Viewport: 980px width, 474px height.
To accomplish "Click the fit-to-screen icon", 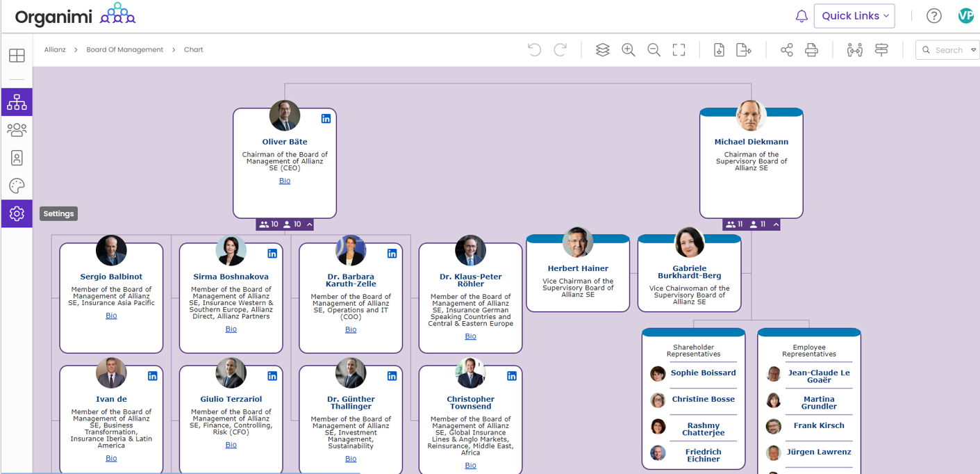I will [679, 49].
